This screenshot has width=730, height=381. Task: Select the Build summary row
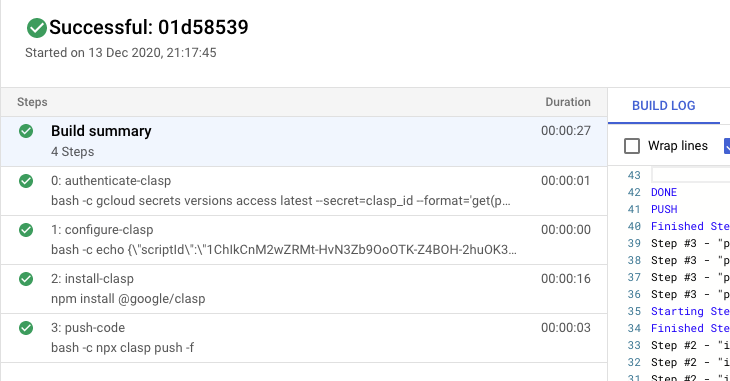coord(304,141)
